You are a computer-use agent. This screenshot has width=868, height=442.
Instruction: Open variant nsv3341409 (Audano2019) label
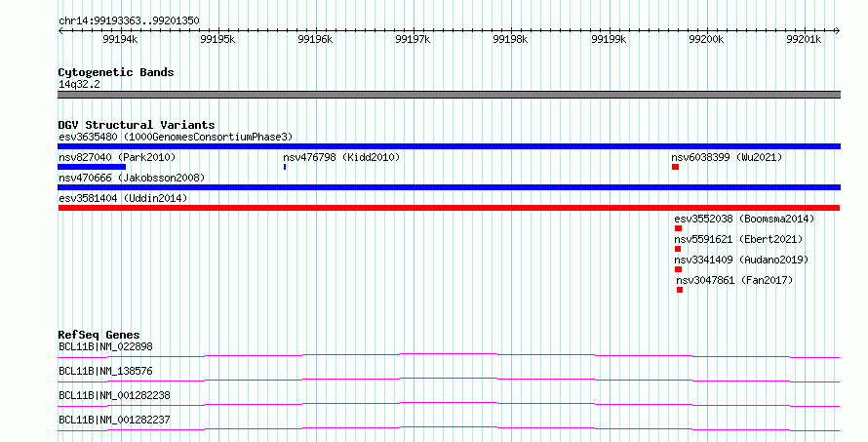point(741,260)
